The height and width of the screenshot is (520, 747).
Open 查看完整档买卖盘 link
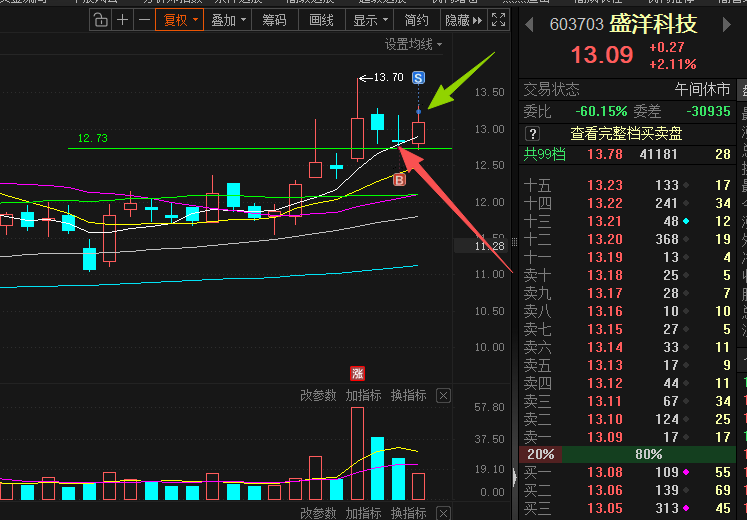[x=626, y=134]
